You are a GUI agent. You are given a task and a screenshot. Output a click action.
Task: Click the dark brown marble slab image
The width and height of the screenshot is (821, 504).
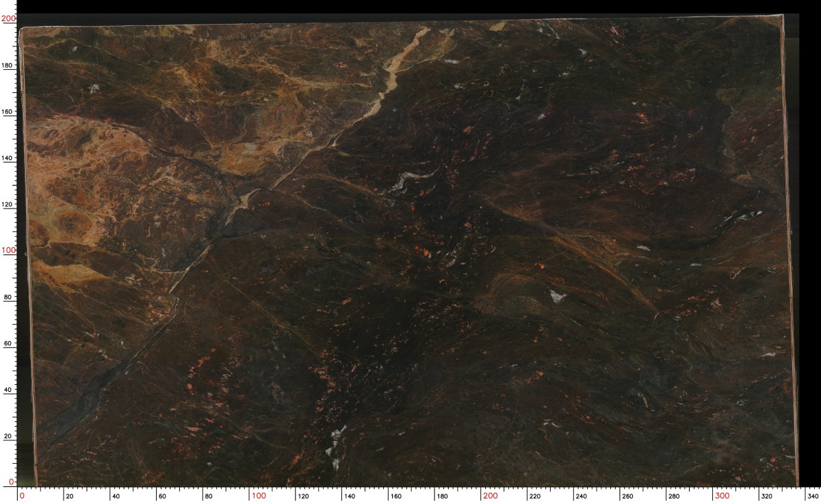410,250
